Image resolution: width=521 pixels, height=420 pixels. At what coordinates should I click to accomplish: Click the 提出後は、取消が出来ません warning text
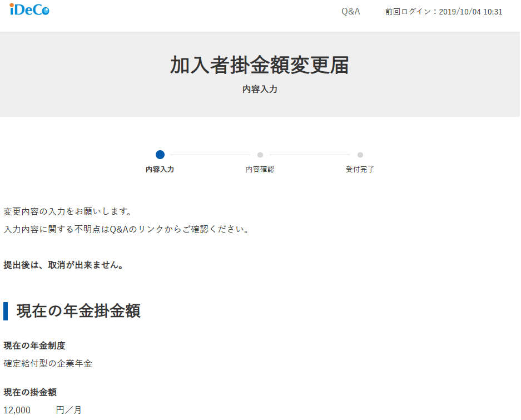63,265
